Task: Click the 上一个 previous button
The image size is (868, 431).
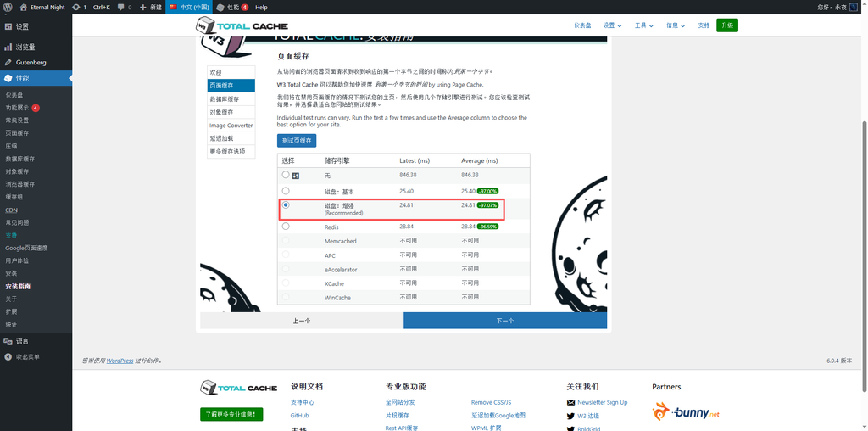Action: point(302,320)
